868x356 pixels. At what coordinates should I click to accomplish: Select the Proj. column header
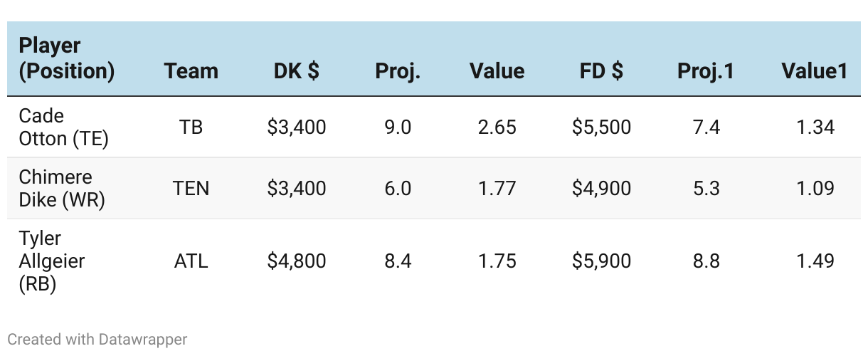[398, 71]
